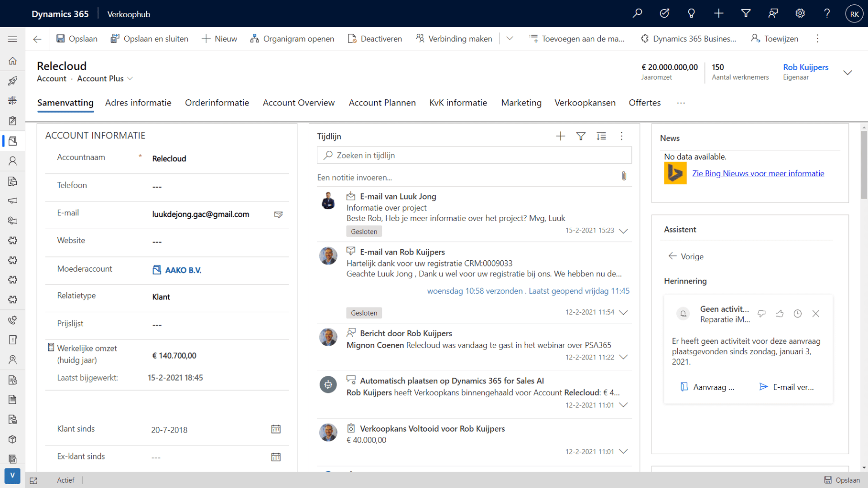This screenshot has height=488, width=868.
Task: Open the Rob Kuijpers owner link
Action: point(805,67)
